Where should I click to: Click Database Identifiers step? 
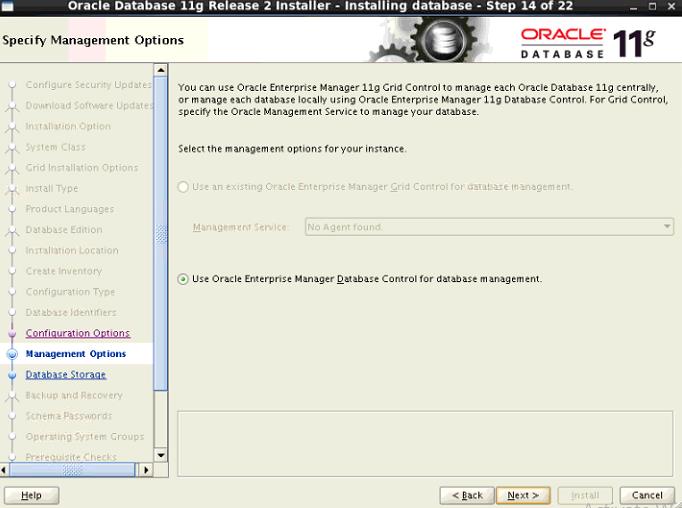(x=71, y=312)
